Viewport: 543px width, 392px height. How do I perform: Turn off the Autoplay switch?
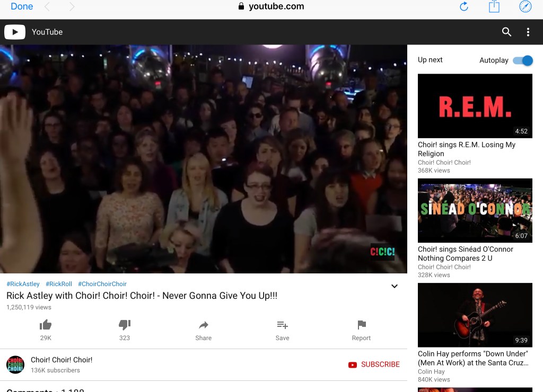(522, 60)
